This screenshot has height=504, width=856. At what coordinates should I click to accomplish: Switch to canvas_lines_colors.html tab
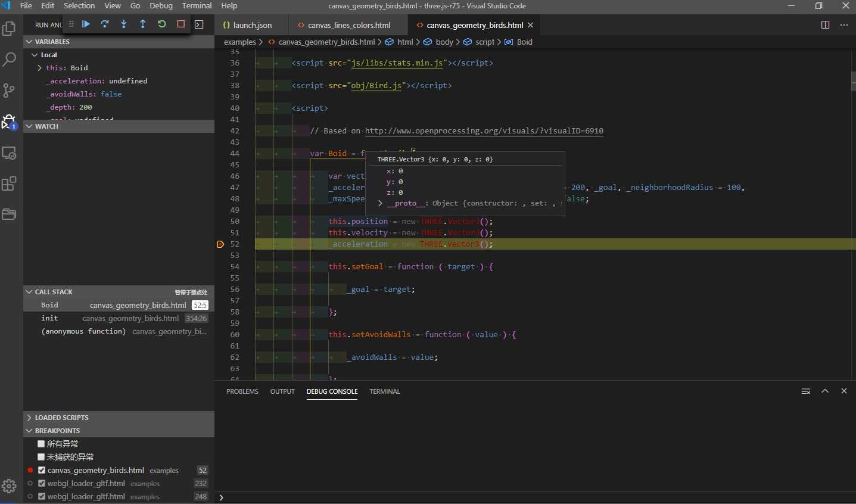[348, 25]
